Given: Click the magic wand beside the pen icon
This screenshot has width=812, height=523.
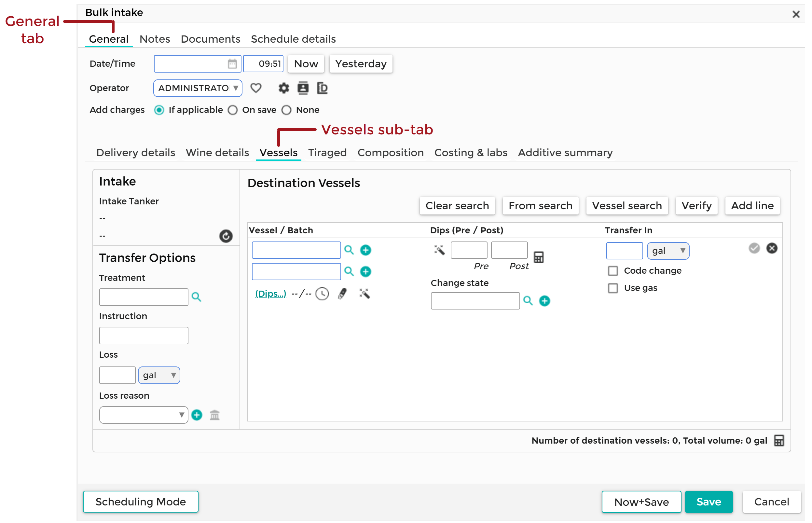Looking at the screenshot, I should [x=365, y=294].
